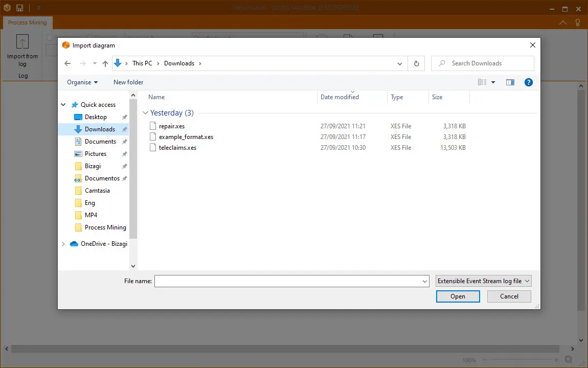
Task: Open the MP4 folder in sidebar
Action: 91,215
